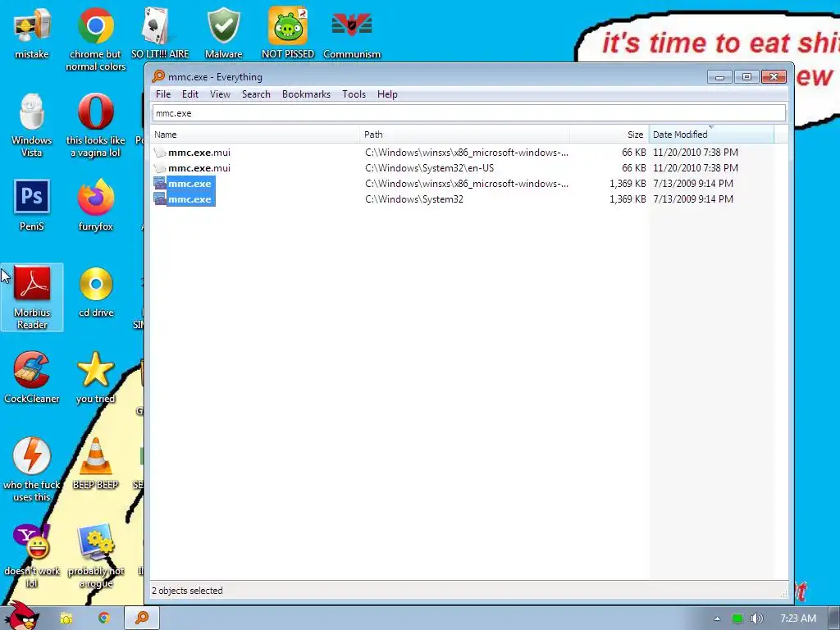The width and height of the screenshot is (840, 630).
Task: Open the 'NOT PISSED' green pig icon
Action: tap(288, 32)
